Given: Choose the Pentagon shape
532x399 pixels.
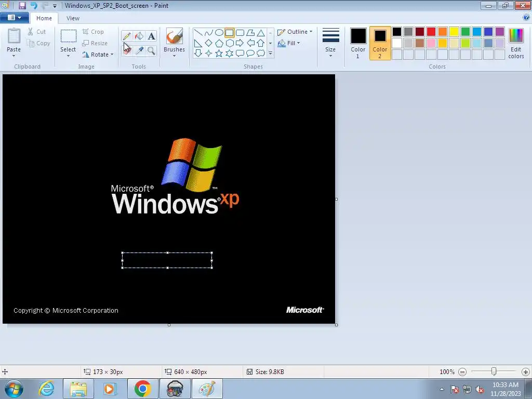Looking at the screenshot, I should [x=219, y=43].
